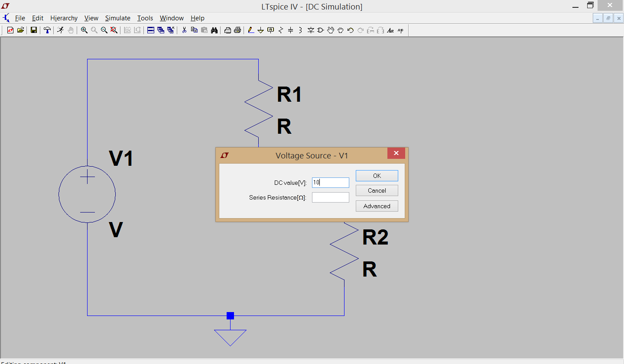Undo the last action in toolbar

tap(351, 30)
